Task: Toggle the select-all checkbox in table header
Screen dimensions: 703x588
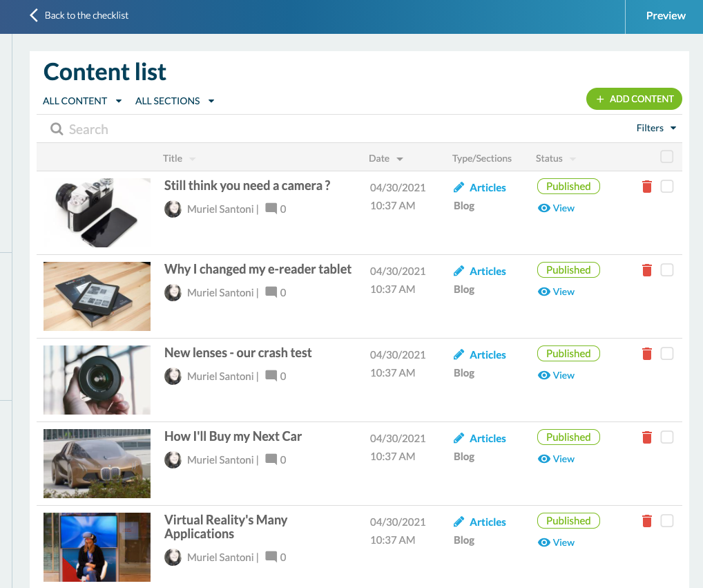Action: [x=666, y=157]
